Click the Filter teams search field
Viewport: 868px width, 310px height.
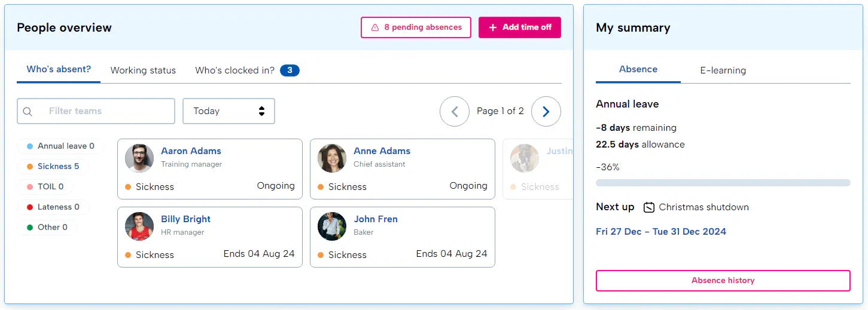point(102,111)
